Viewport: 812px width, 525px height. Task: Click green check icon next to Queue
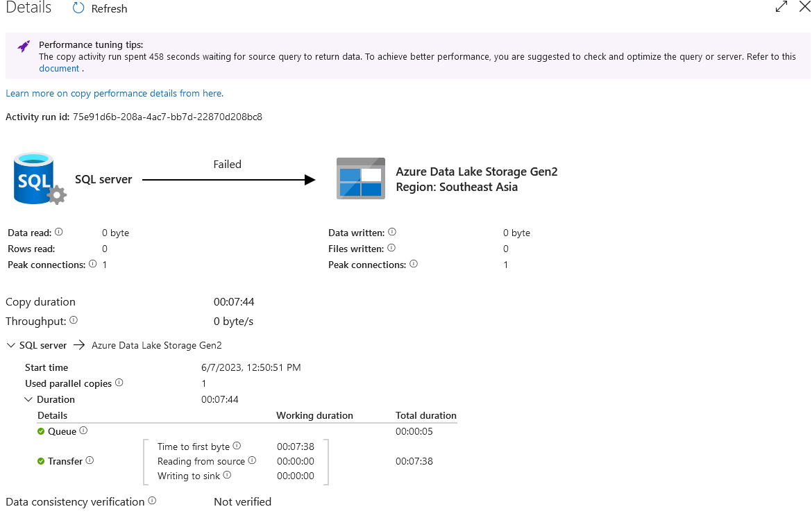tap(41, 431)
